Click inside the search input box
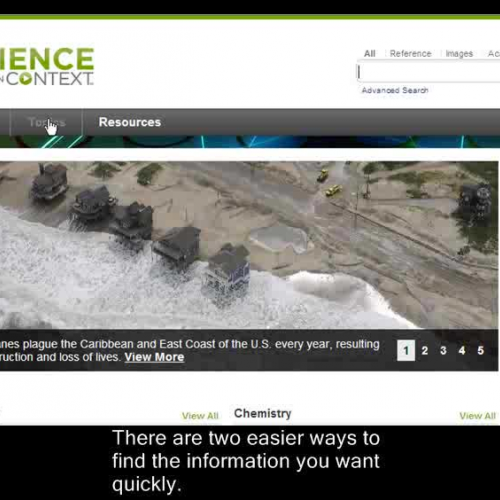 429,72
